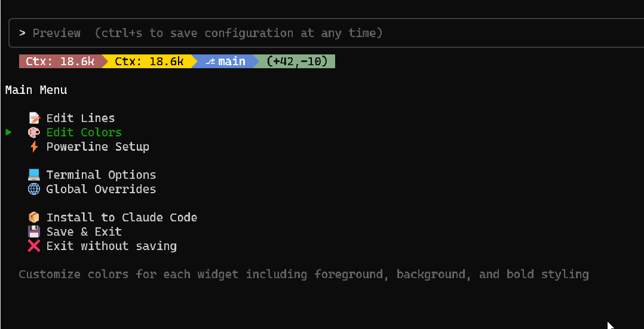Viewport: 644px width, 329px height.
Task: Click the paint palette icon for Edit Colors
Action: (34, 132)
